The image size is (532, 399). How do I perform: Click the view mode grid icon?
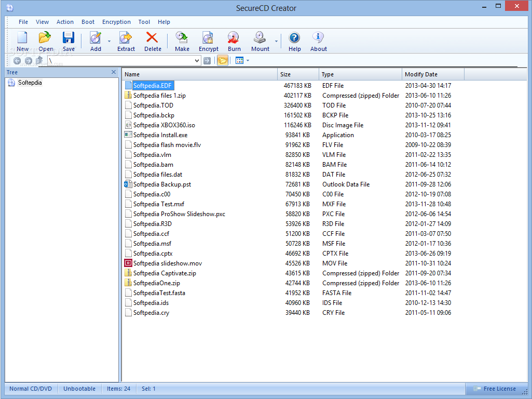(240, 60)
